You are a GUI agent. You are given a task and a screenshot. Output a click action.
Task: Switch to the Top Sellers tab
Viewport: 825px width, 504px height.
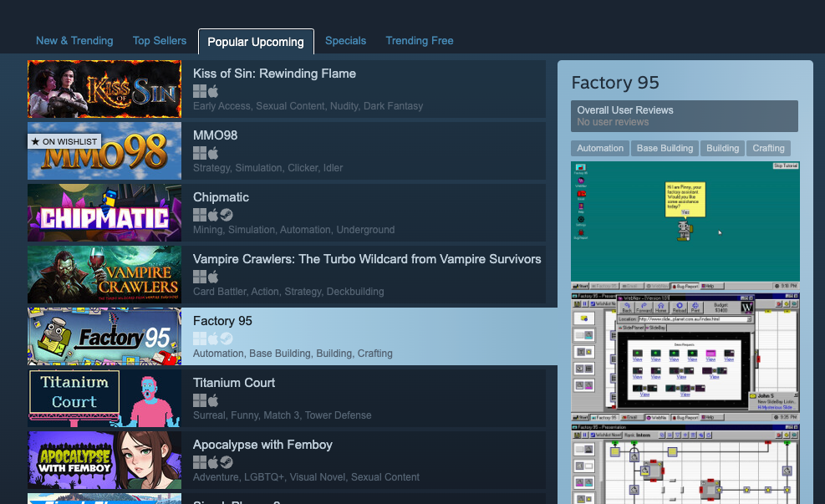pos(160,40)
